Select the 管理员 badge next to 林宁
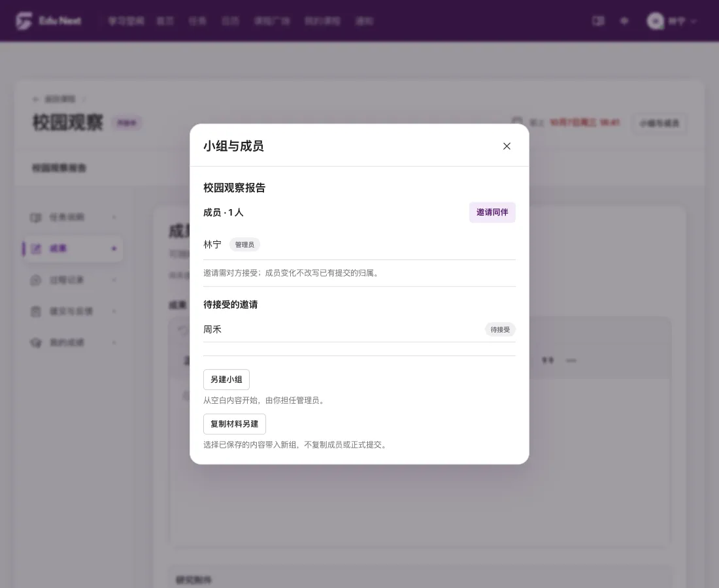 click(244, 245)
